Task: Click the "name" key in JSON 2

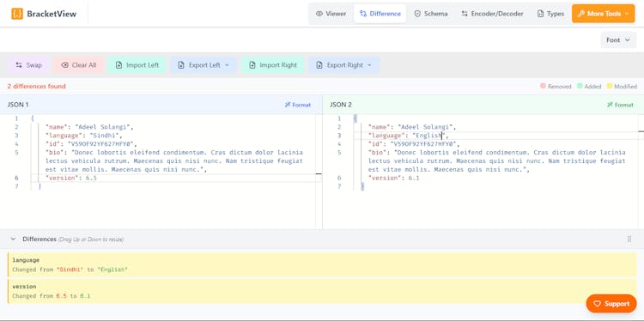Action: coord(380,127)
